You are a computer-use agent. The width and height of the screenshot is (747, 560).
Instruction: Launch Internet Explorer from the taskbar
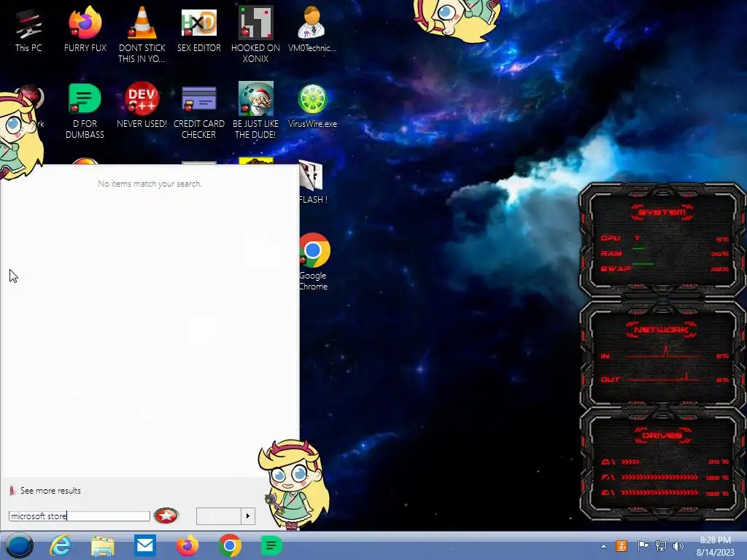(61, 545)
